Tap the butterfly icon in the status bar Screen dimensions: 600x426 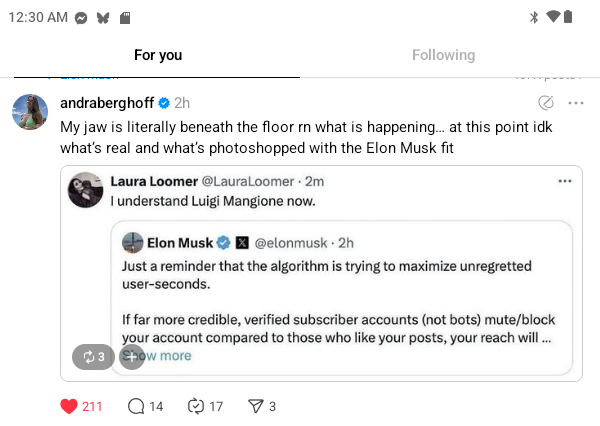pyautogui.click(x=102, y=17)
